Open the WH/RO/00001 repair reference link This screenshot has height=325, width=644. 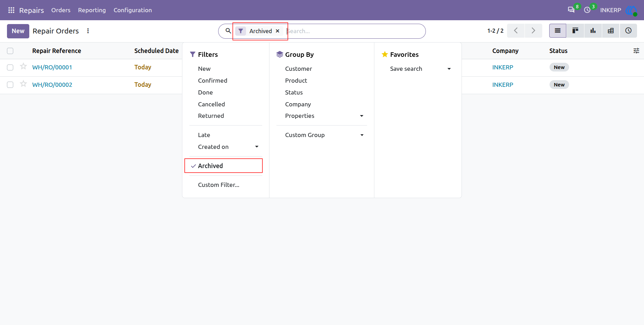tap(52, 67)
